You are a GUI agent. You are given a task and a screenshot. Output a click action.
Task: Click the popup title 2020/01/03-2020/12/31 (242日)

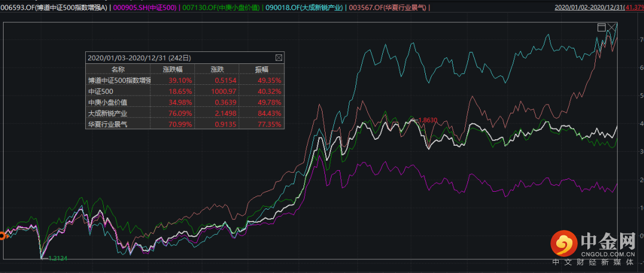139,58
